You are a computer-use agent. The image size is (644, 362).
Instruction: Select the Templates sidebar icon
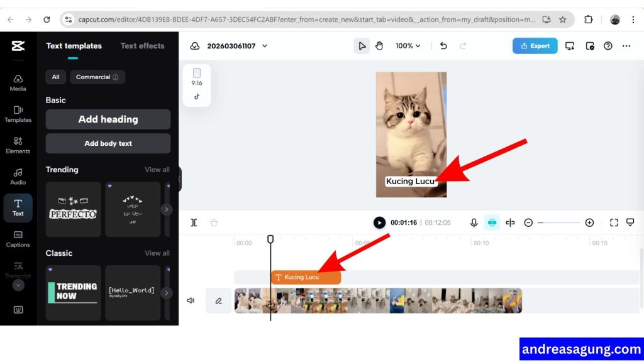coord(18,115)
